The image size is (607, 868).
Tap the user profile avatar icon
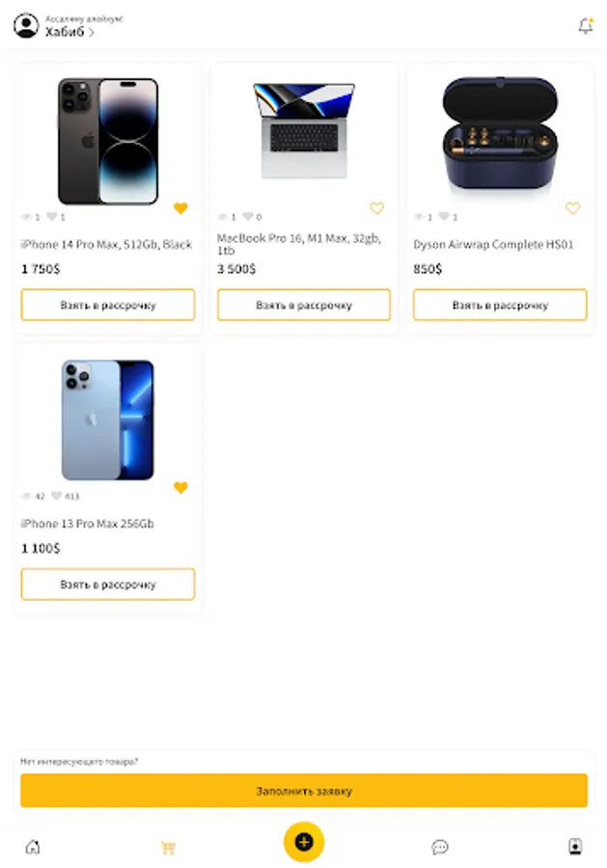coord(26,26)
